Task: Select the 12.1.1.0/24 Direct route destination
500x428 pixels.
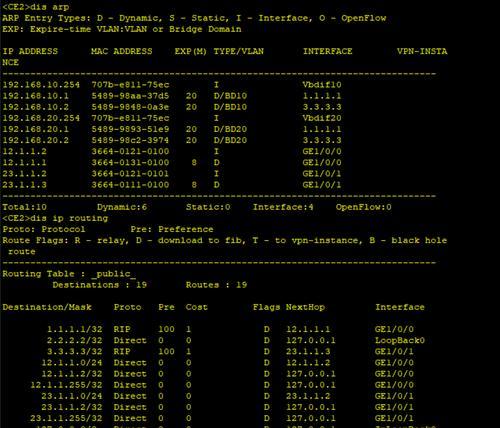Action: (72, 363)
